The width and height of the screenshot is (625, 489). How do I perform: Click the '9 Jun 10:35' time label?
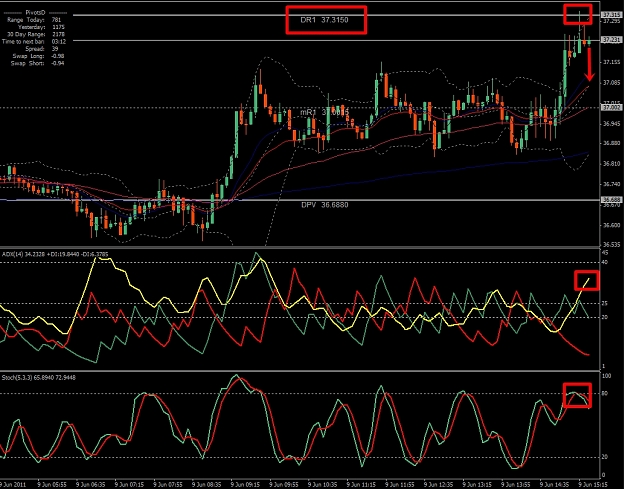click(x=322, y=485)
